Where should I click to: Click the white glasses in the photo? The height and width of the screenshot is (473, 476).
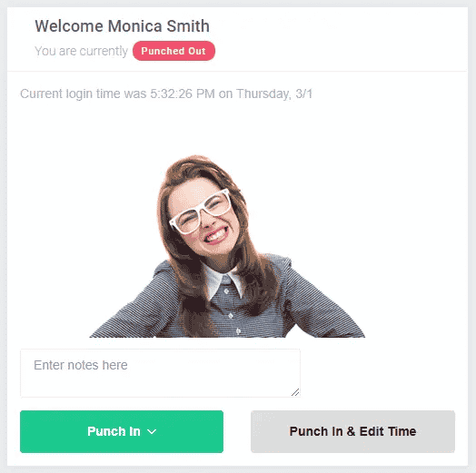pos(201,212)
